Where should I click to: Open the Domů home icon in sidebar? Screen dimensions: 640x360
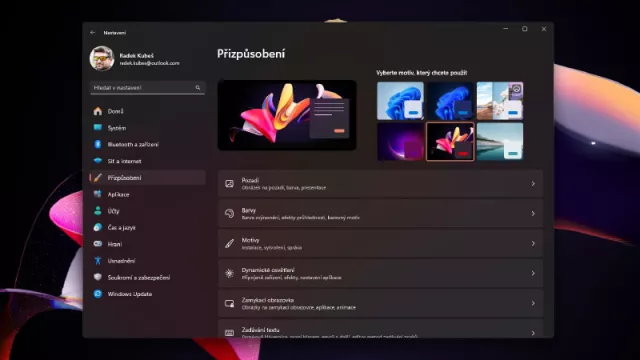click(x=98, y=111)
